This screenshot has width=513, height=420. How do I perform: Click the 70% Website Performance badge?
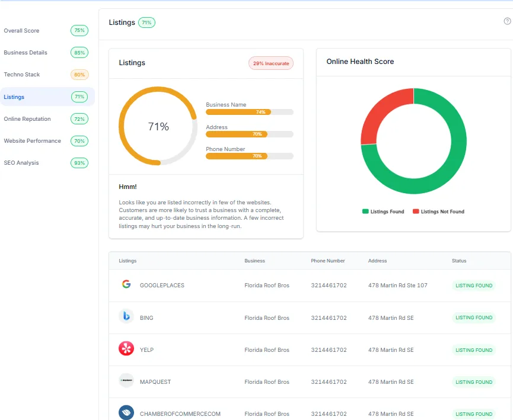pyautogui.click(x=79, y=141)
